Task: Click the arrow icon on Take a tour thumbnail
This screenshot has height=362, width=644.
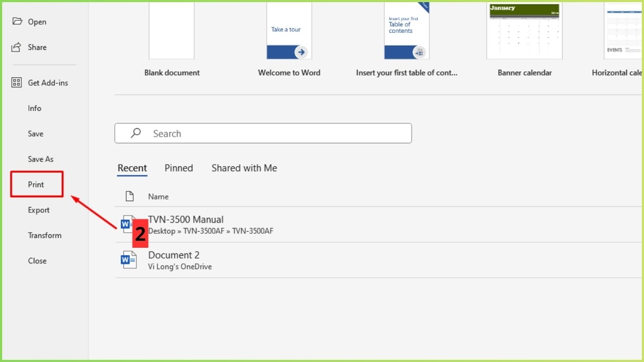Action: 302,52
